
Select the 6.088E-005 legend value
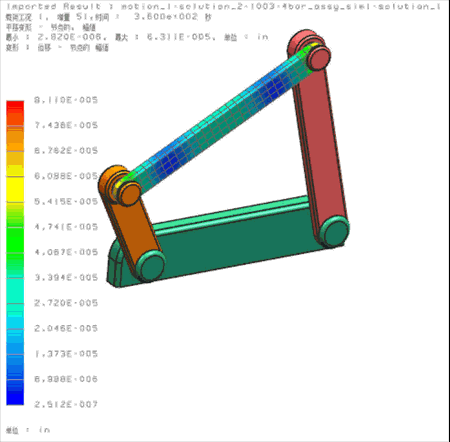(66, 176)
